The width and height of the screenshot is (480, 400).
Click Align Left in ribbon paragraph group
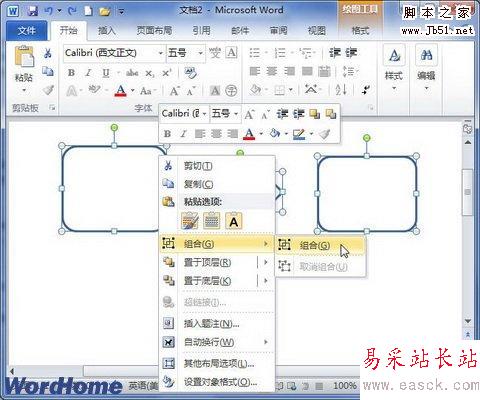255,71
